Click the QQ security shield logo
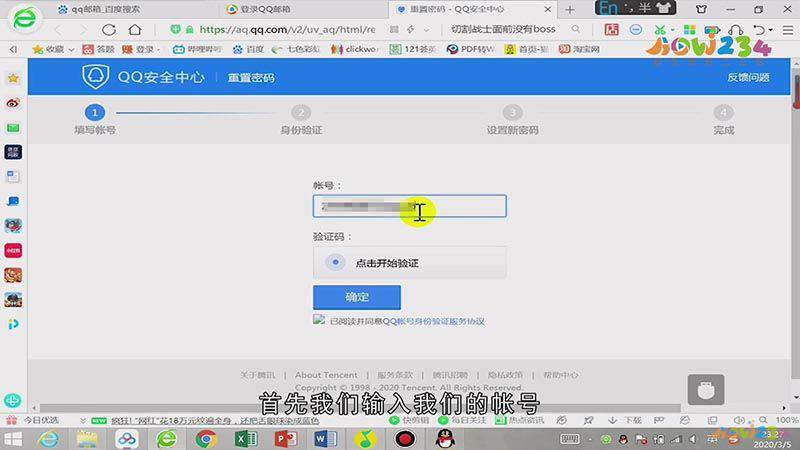Viewport: 800px width, 450px height. [95, 77]
